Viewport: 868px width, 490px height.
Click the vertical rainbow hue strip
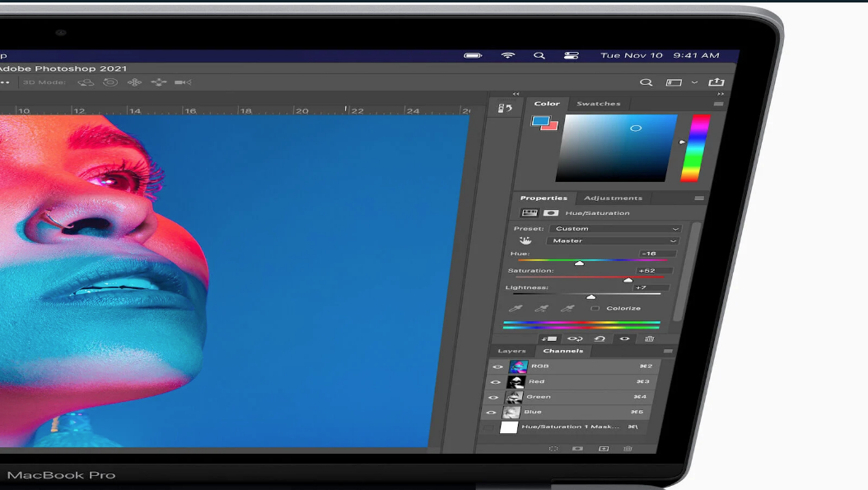pos(695,148)
